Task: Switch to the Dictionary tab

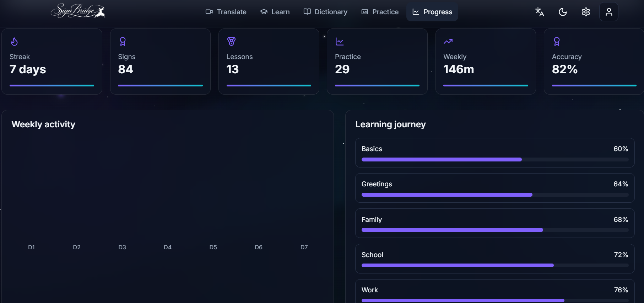Action: [x=325, y=12]
